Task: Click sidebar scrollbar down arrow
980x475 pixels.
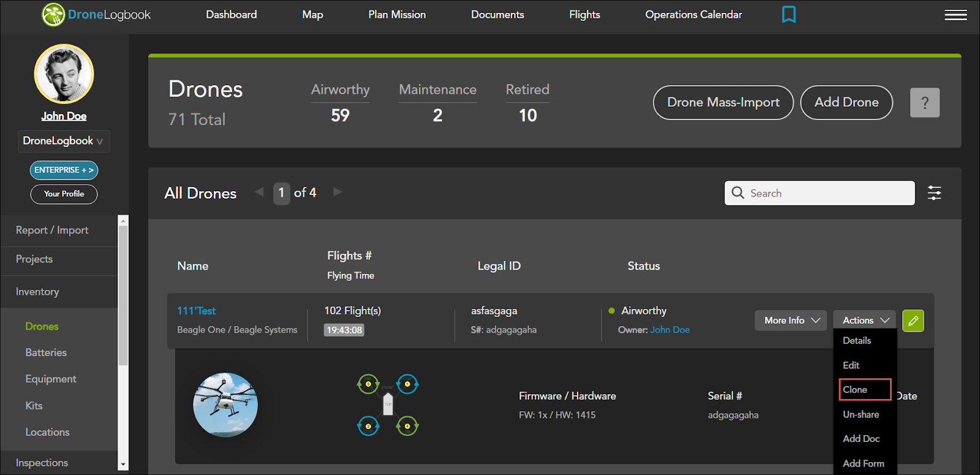Action: coord(123,465)
